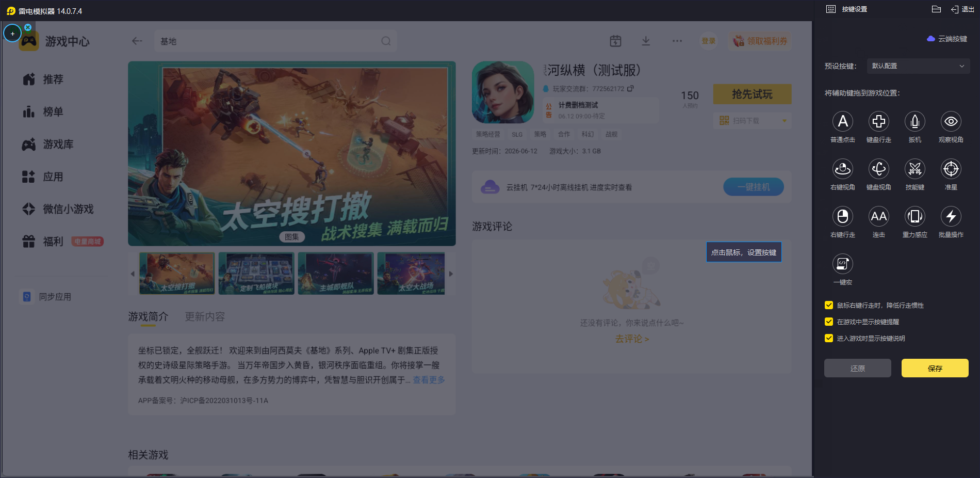Expand the 预设按键 默认配置 dropdown
Image resolution: width=980 pixels, height=478 pixels.
[918, 66]
